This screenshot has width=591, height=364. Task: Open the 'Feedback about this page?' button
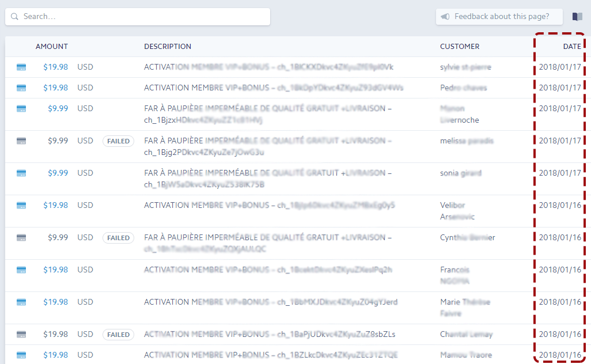point(499,17)
